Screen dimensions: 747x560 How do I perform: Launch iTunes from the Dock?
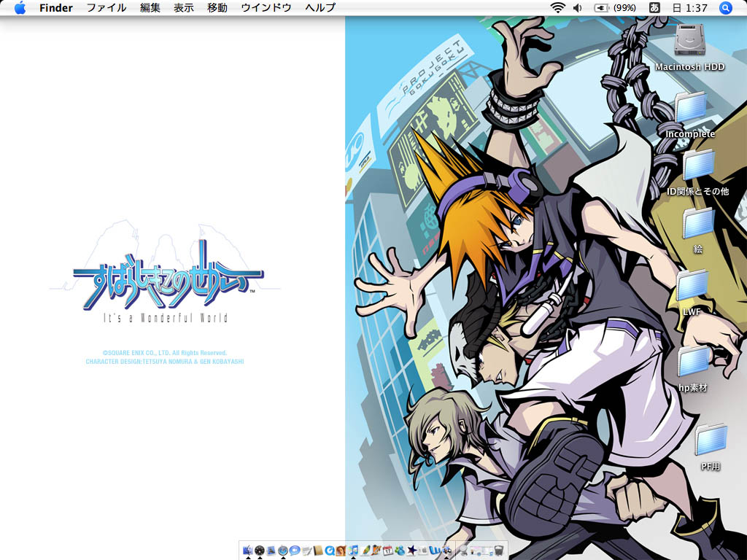coord(353,551)
